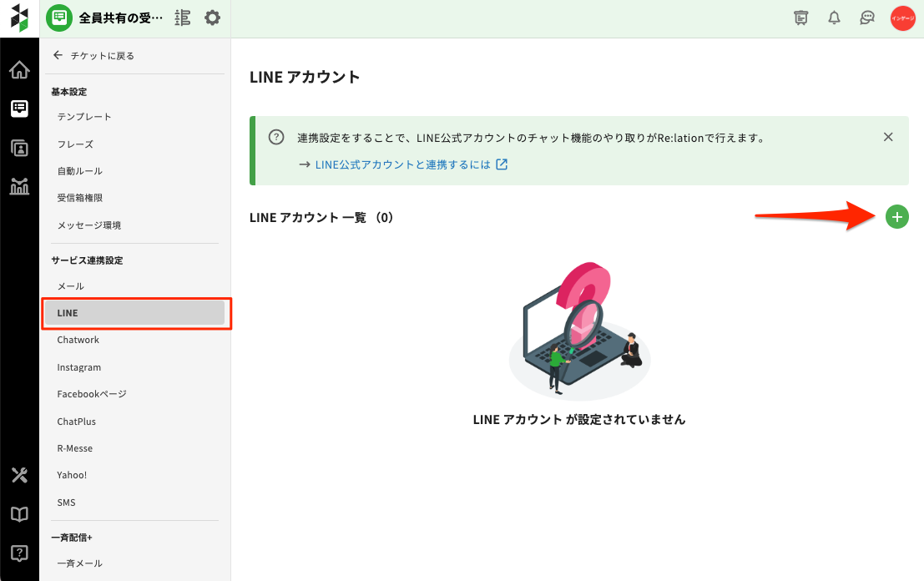Open the Instagram integration settings

[x=79, y=367]
